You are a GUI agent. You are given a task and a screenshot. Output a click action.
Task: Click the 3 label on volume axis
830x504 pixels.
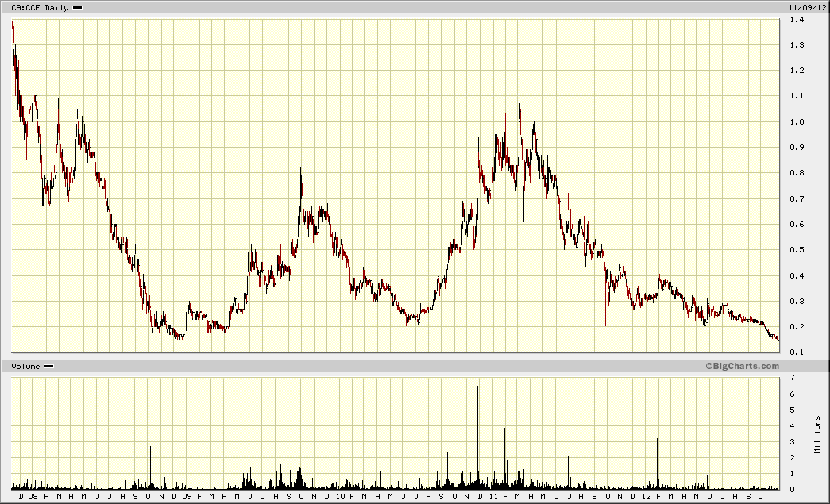tap(793, 441)
